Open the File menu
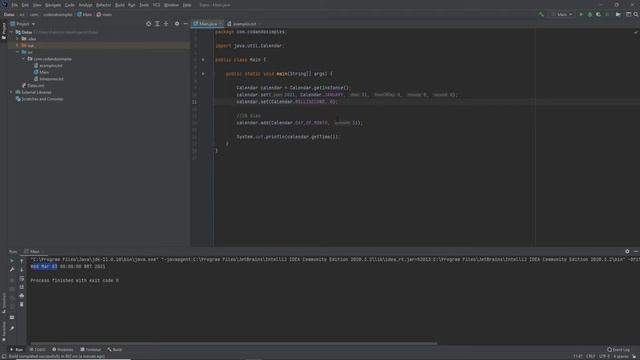 15,5
